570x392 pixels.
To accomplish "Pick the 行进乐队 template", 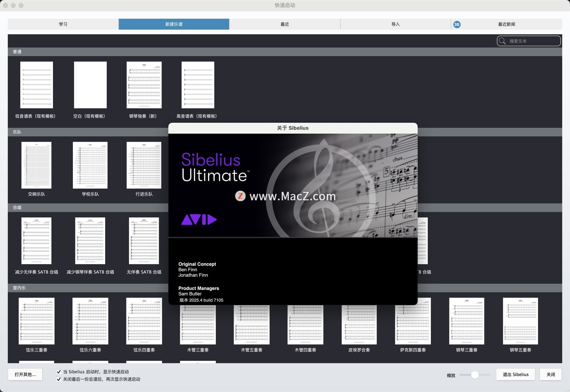I will (144, 165).
